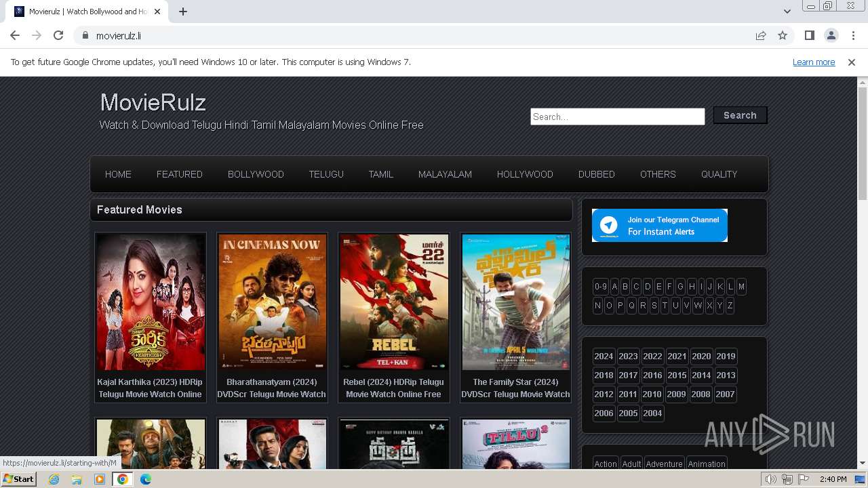Browse movies from year 2024
868x488 pixels.
[x=604, y=357]
